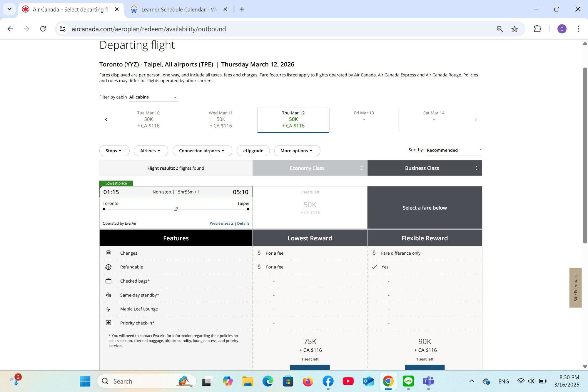
Task: Click the Changes calendar icon
Action: point(108,253)
